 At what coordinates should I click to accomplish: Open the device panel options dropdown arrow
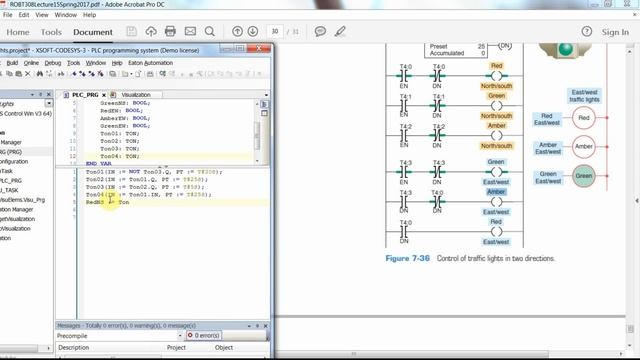[x=32, y=94]
